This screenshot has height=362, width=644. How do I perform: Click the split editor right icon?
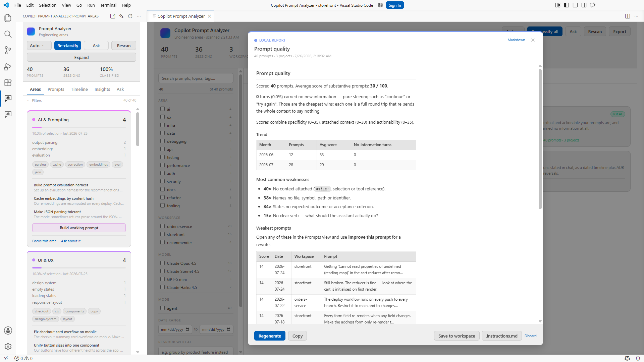(628, 16)
